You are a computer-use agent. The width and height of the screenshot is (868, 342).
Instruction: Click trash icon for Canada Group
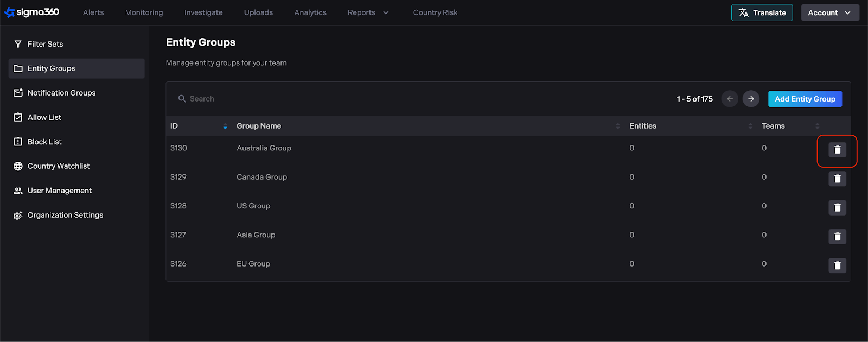(x=837, y=179)
